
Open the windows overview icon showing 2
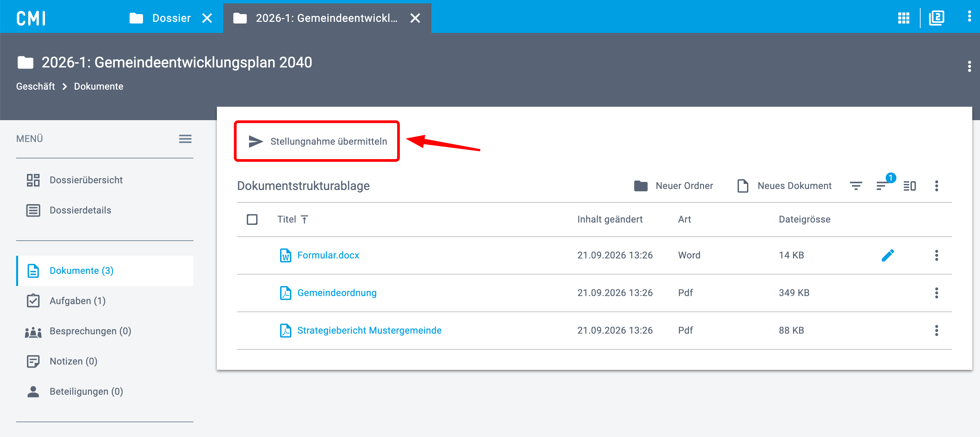tap(936, 18)
